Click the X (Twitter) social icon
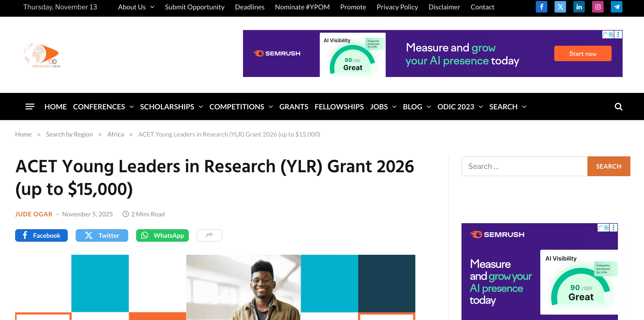644x320 pixels. (x=560, y=7)
